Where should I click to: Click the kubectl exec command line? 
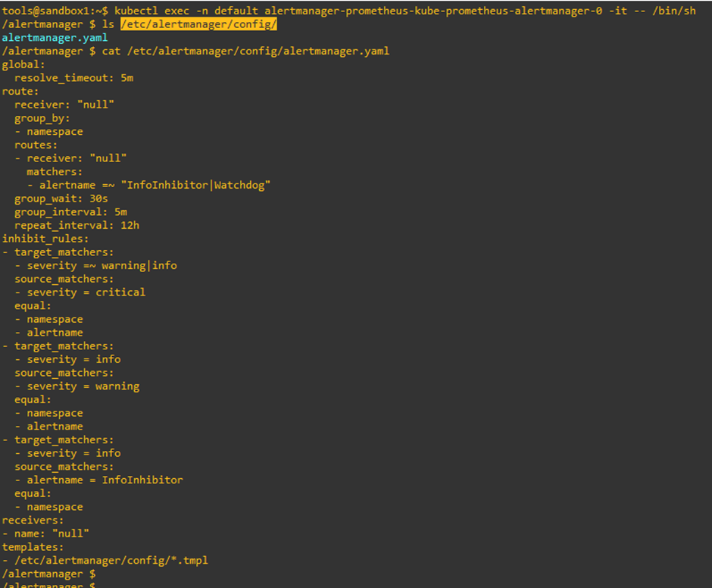point(303,10)
